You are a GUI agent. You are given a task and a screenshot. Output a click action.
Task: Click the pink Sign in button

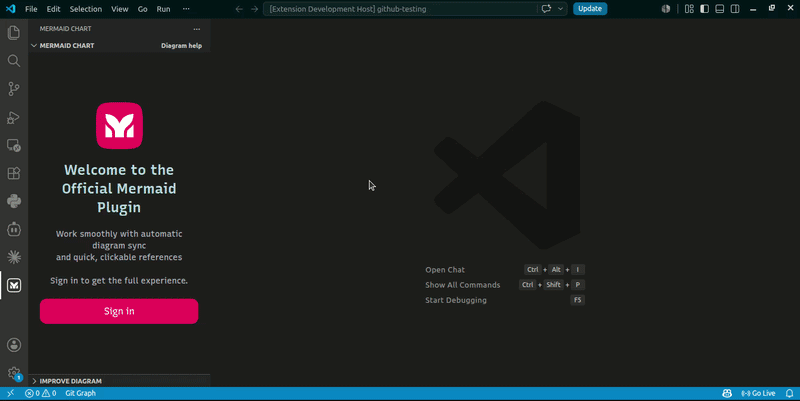119,311
